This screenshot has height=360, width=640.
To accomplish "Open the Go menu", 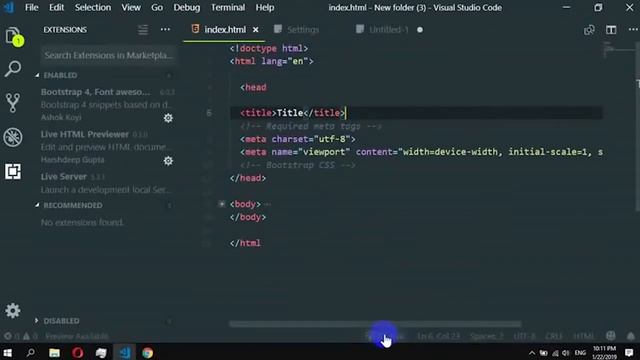I will point(157,7).
